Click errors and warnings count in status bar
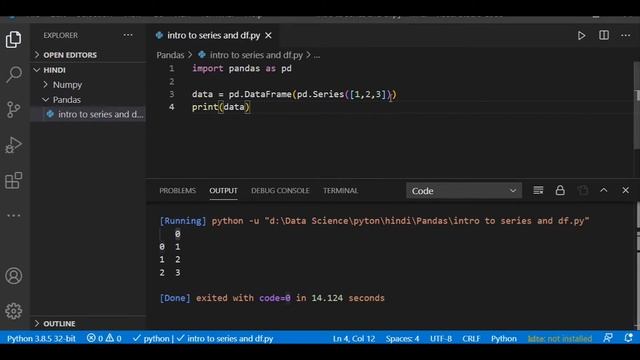 pyautogui.click(x=104, y=338)
